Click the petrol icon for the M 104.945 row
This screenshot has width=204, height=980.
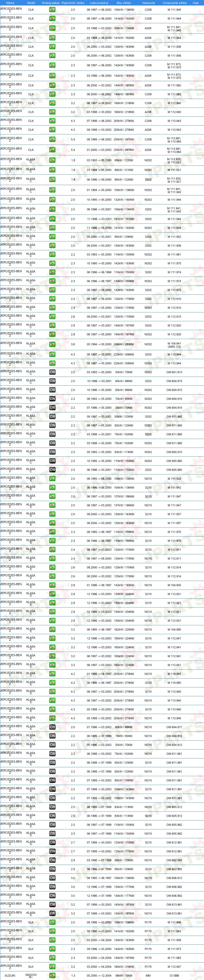52,585
